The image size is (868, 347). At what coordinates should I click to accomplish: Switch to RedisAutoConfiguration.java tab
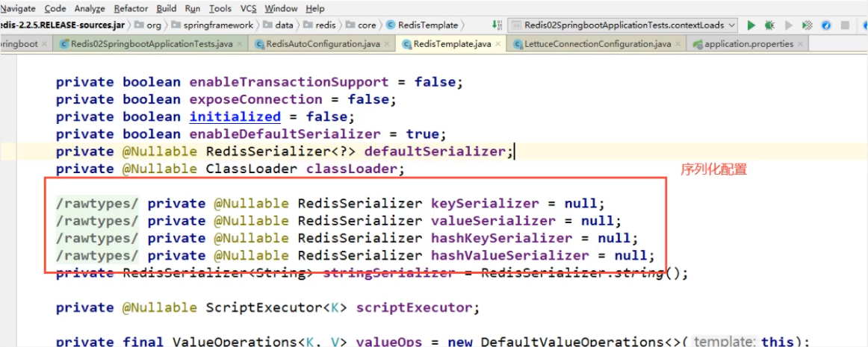[322, 44]
